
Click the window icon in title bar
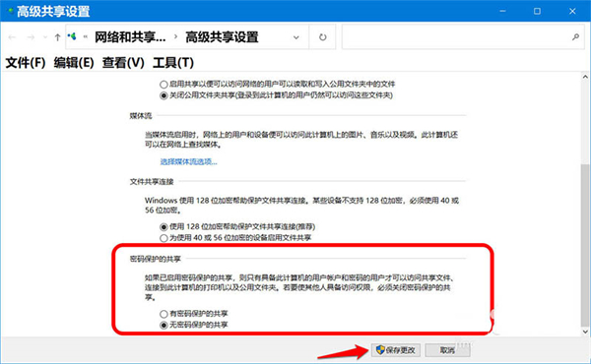tap(11, 11)
